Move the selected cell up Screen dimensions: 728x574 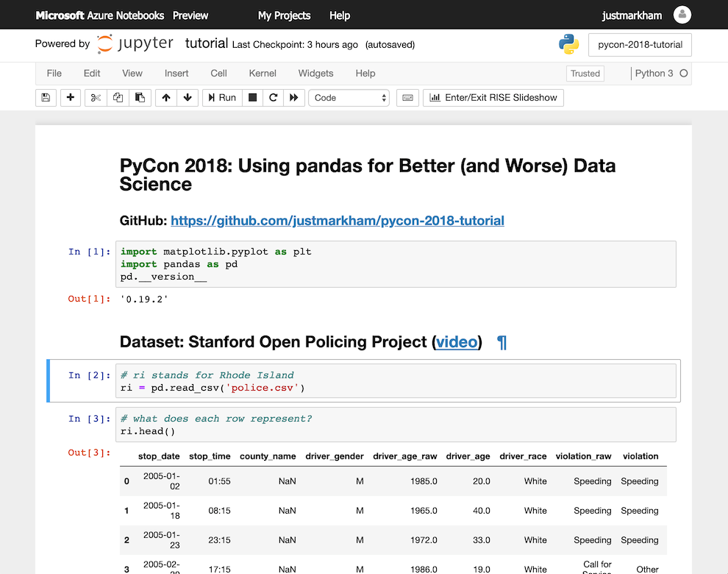[165, 97]
